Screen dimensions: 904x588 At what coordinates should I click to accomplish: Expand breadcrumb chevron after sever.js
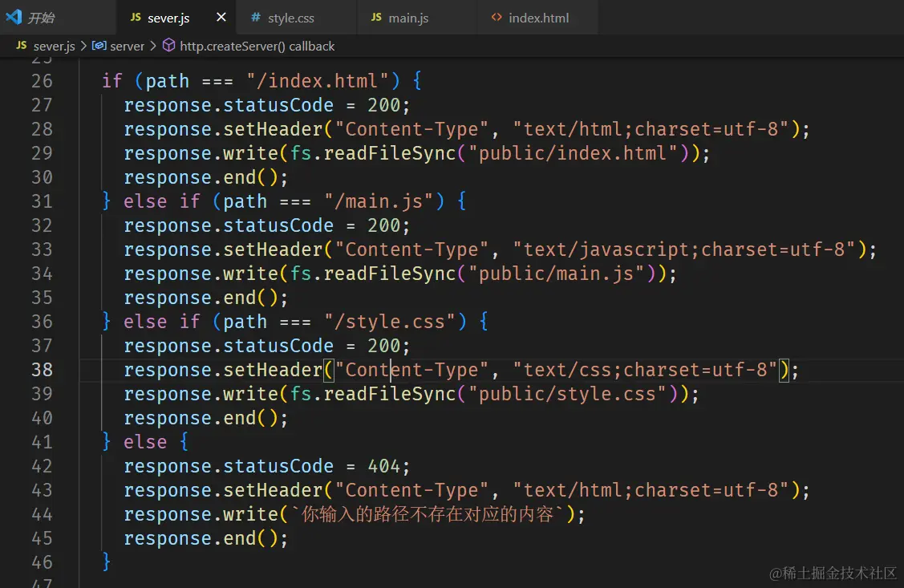coord(83,46)
